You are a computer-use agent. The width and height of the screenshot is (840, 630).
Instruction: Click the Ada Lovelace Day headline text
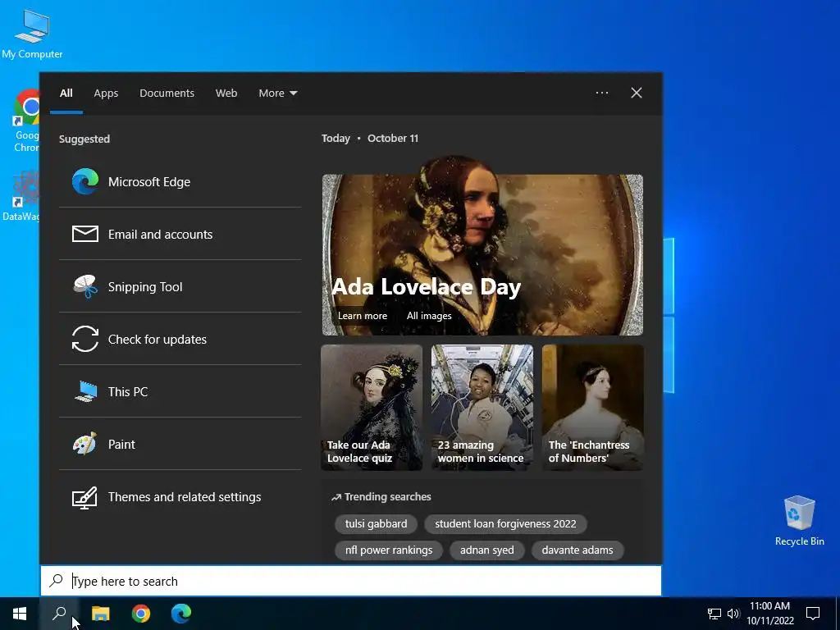point(426,286)
